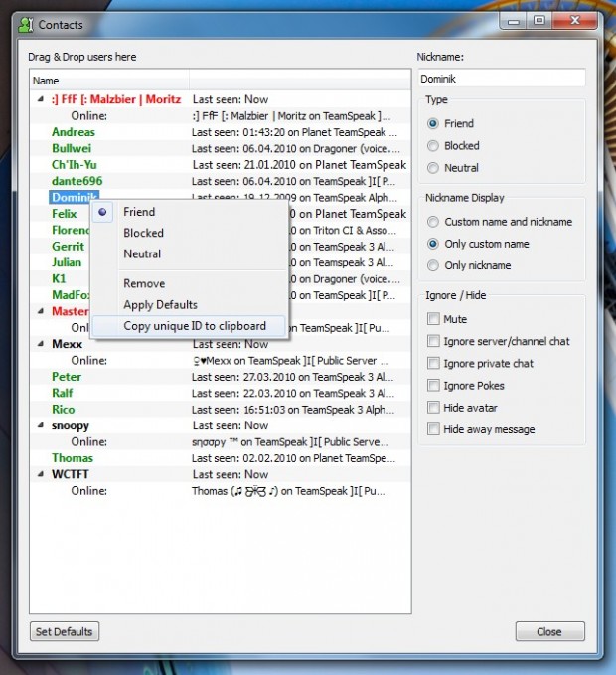
Task: Select contact Julian in the list
Action: tap(67, 262)
